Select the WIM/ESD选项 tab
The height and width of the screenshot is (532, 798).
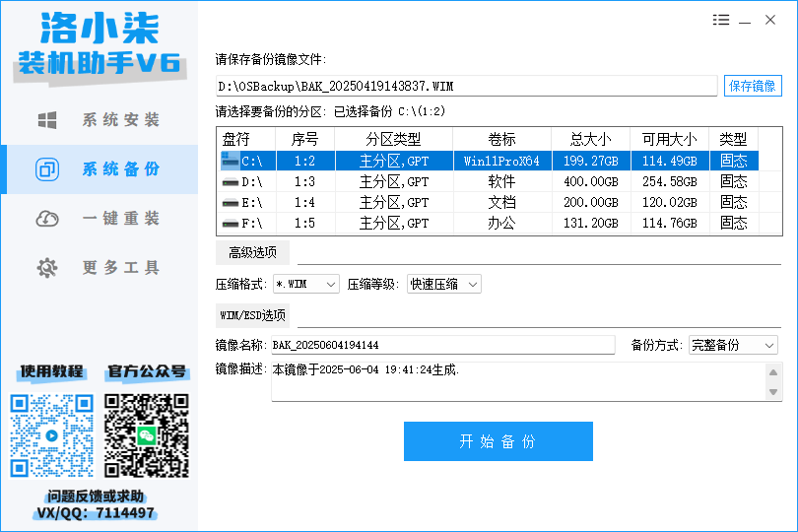[252, 315]
